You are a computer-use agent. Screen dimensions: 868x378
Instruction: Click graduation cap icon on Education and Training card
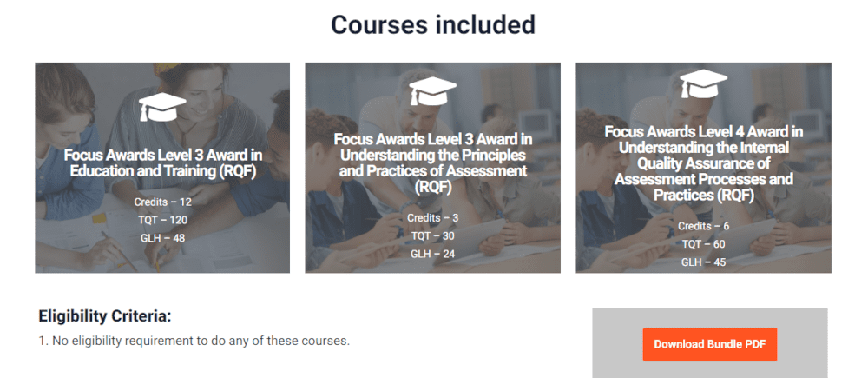pyautogui.click(x=163, y=106)
